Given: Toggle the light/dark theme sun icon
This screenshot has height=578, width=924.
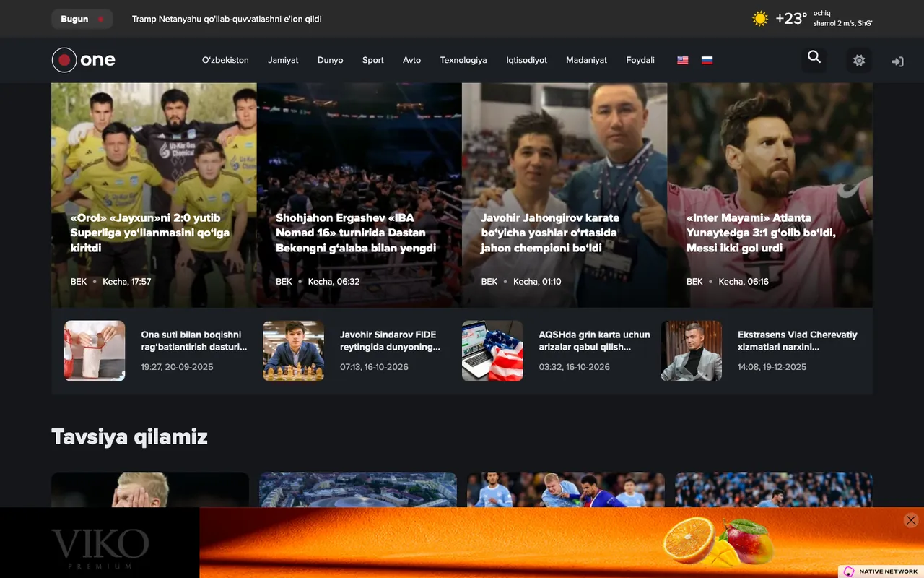Looking at the screenshot, I should 859,61.
